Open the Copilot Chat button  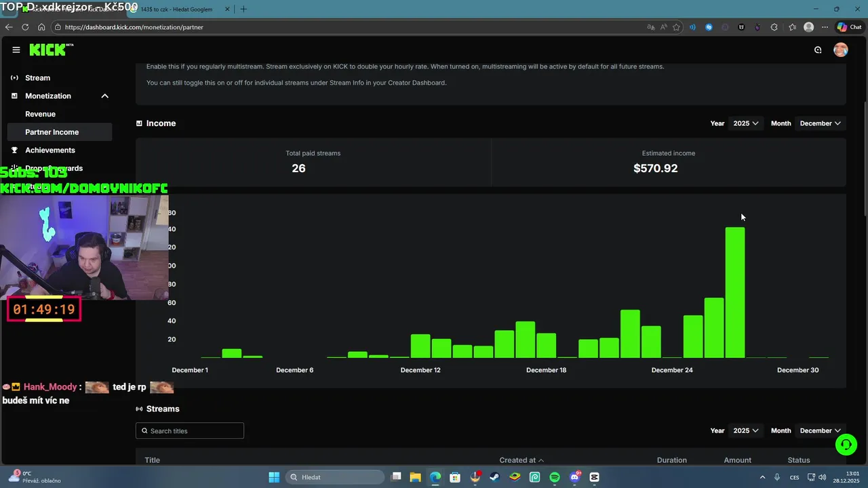point(849,27)
